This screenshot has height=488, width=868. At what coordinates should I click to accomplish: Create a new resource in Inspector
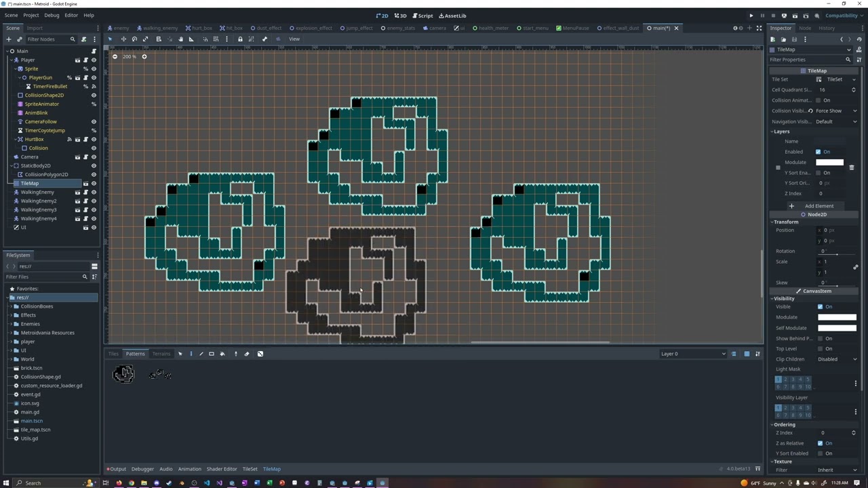pos(772,39)
